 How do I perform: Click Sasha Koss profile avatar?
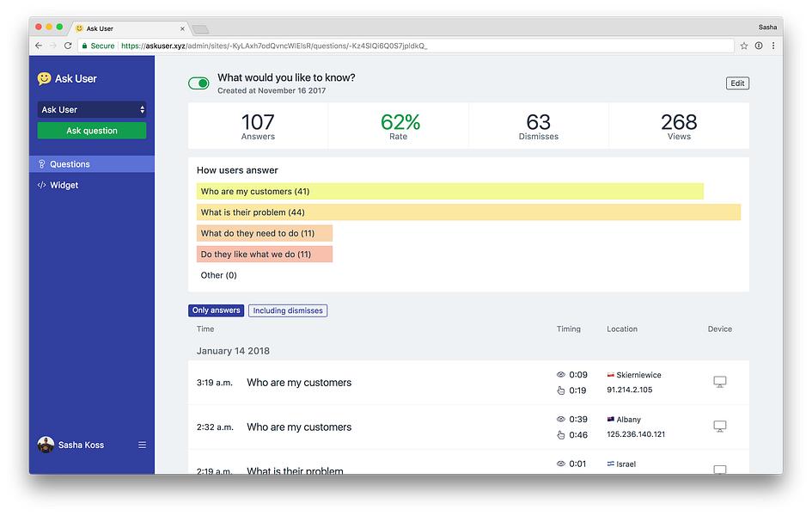tap(46, 445)
